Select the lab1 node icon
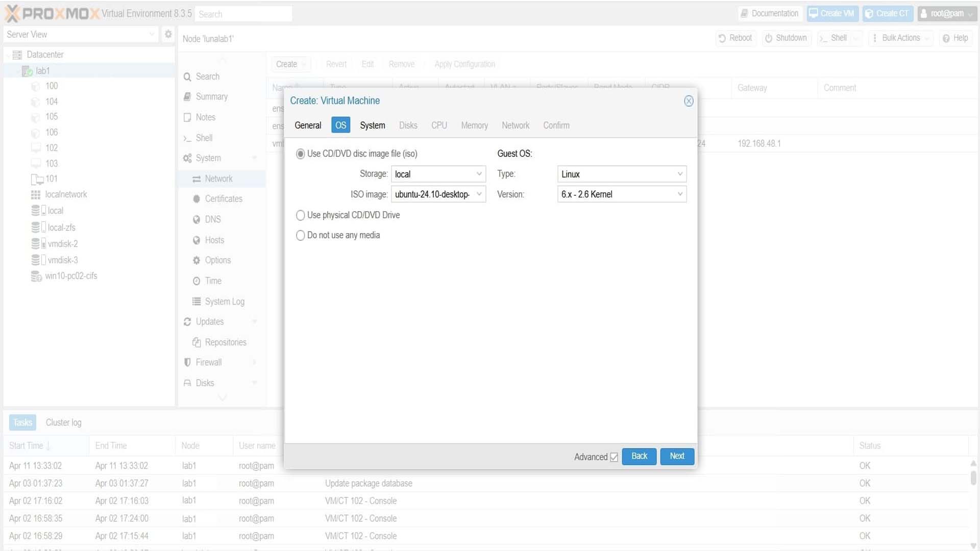 (x=27, y=71)
